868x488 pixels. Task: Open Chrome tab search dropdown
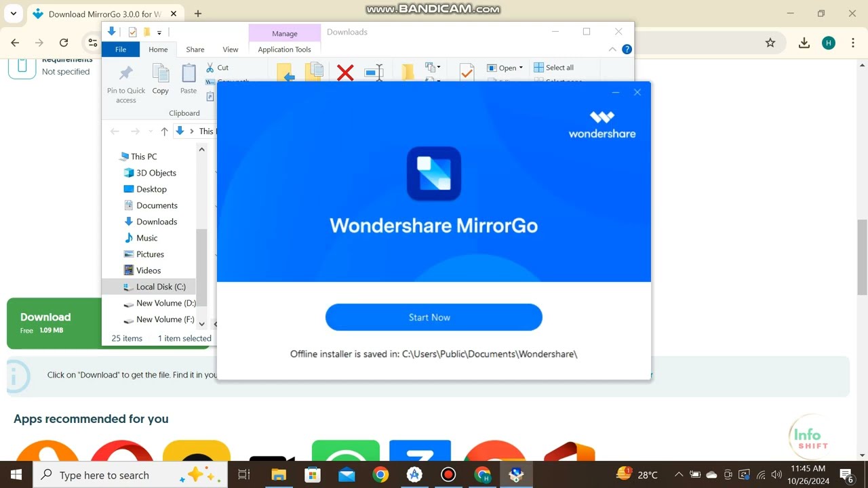point(13,14)
